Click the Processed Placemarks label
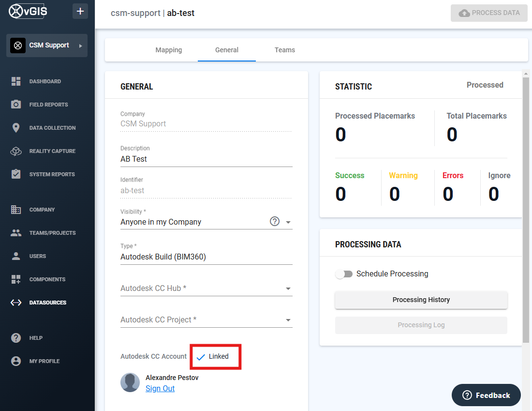Image resolution: width=532 pixels, height=411 pixels. tap(375, 116)
